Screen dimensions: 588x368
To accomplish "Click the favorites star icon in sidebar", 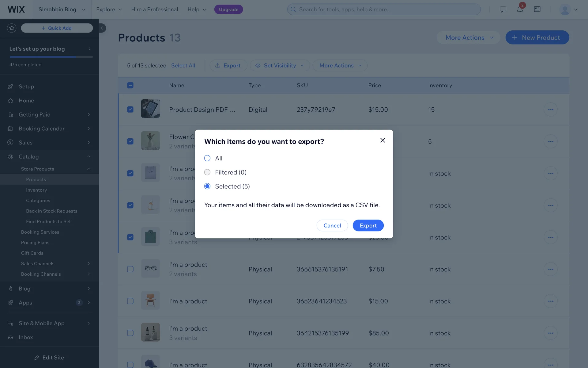I will pyautogui.click(x=12, y=28).
